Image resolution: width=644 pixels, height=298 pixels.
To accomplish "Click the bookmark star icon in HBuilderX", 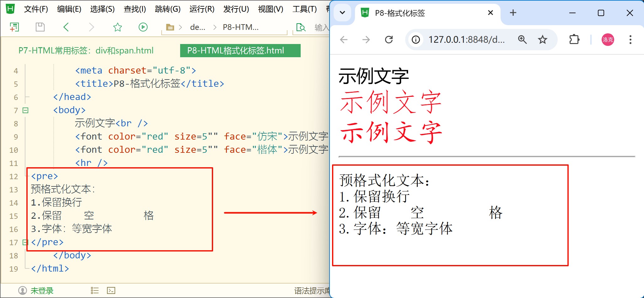I will (117, 27).
